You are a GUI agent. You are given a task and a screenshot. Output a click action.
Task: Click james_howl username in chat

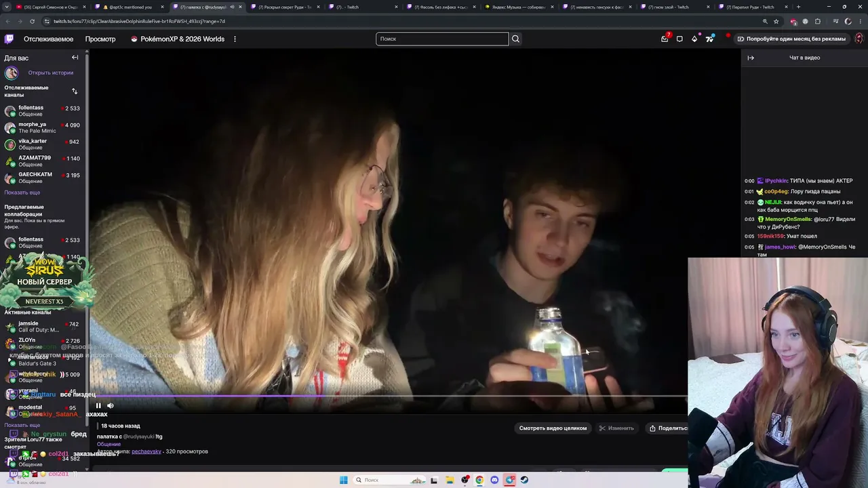coord(780,247)
